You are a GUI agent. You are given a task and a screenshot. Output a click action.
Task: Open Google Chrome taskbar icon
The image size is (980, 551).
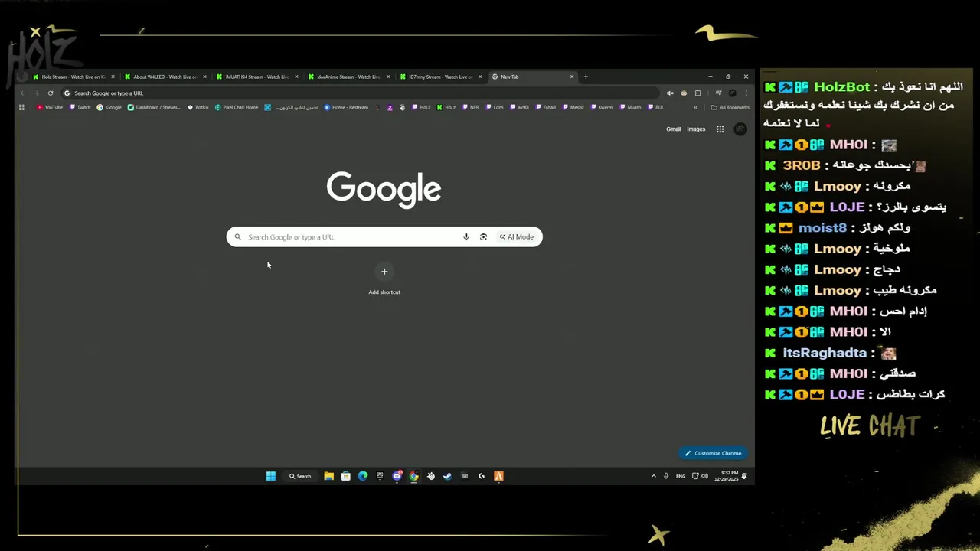413,476
